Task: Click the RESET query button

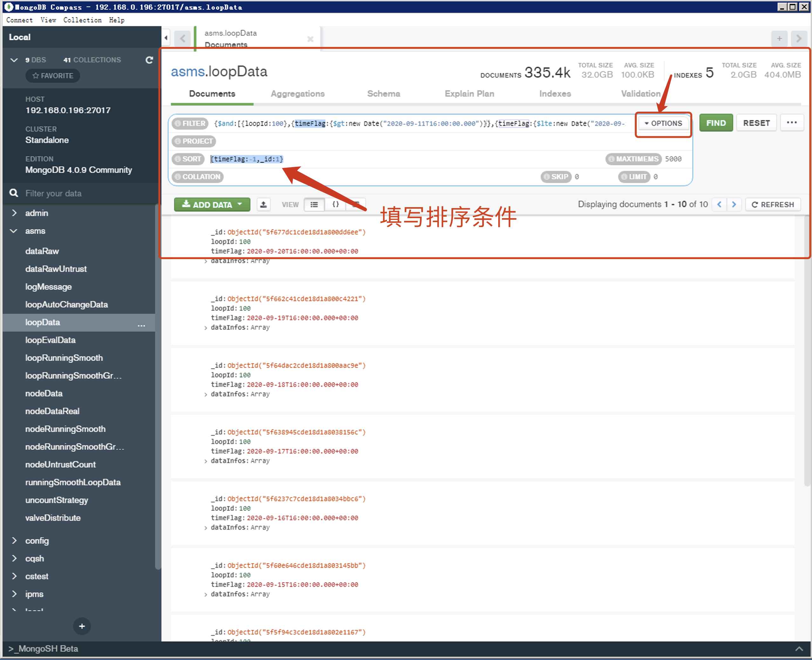Action: click(x=756, y=123)
